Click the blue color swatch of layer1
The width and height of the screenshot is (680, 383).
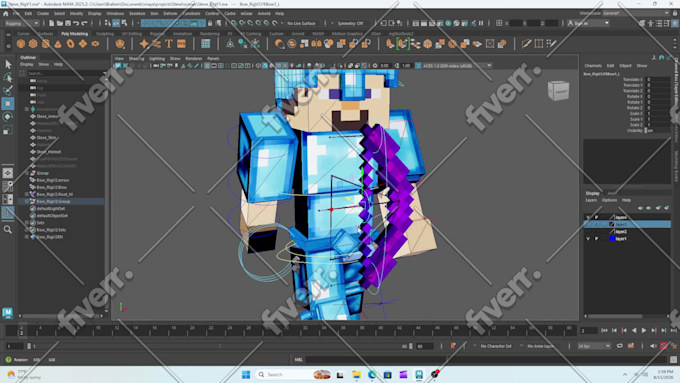click(x=612, y=239)
